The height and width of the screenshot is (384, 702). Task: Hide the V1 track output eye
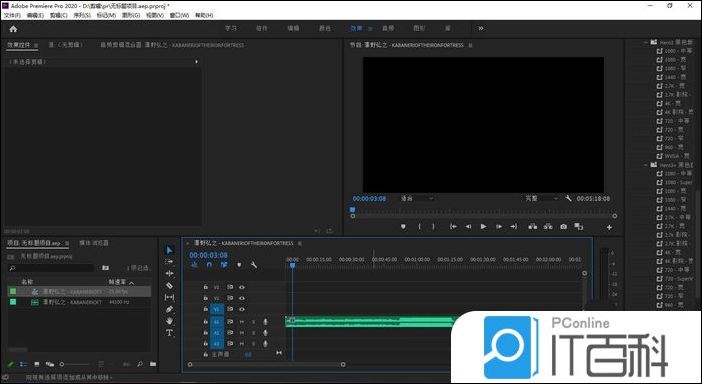[242, 309]
